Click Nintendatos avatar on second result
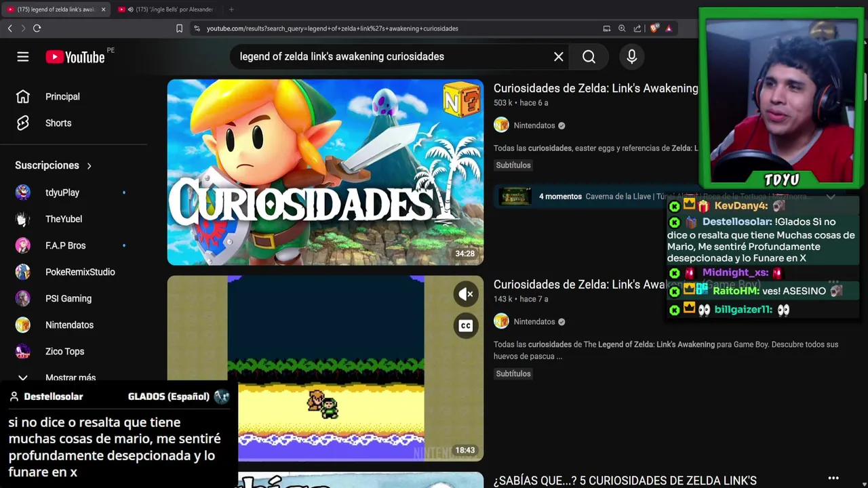The image size is (868, 488). 501,322
